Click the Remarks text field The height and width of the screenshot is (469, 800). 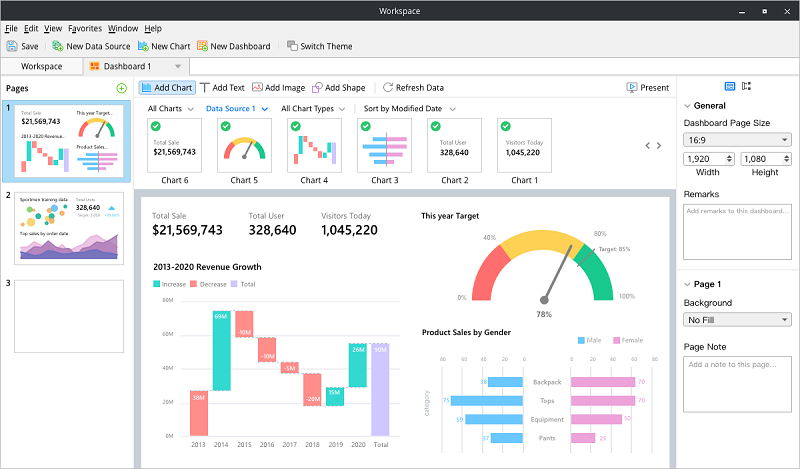[737, 231]
